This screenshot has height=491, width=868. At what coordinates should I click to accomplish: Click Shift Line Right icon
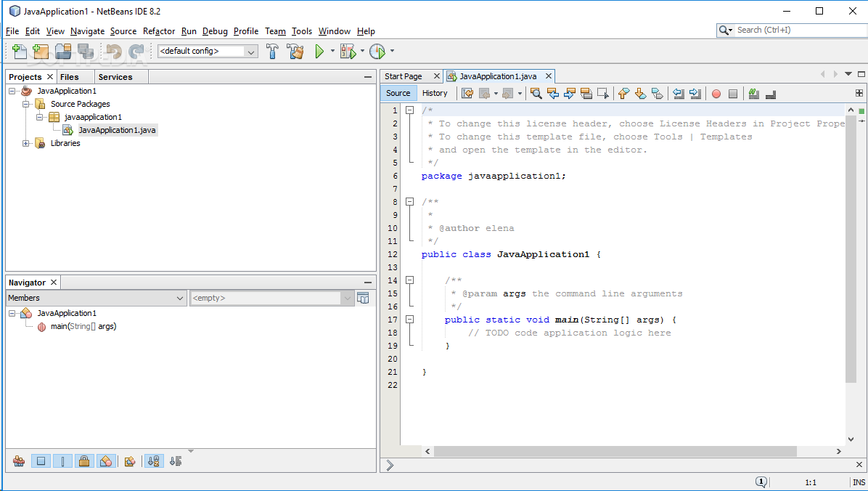pos(695,94)
